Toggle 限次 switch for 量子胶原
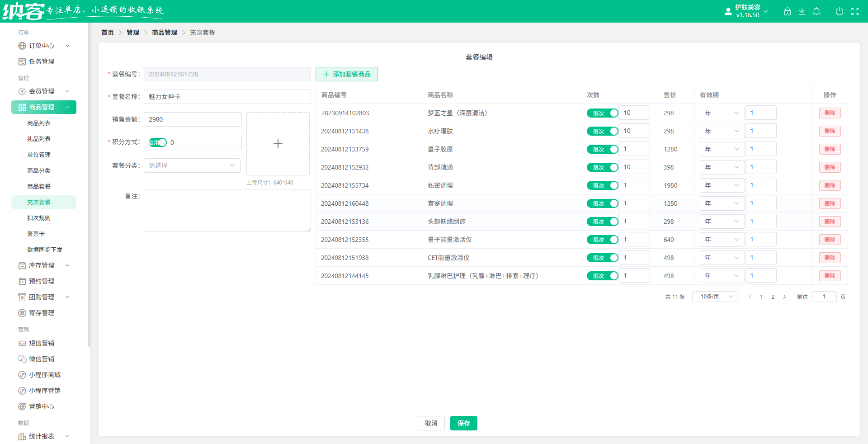Viewport: 868px width, 444px height. pos(602,149)
